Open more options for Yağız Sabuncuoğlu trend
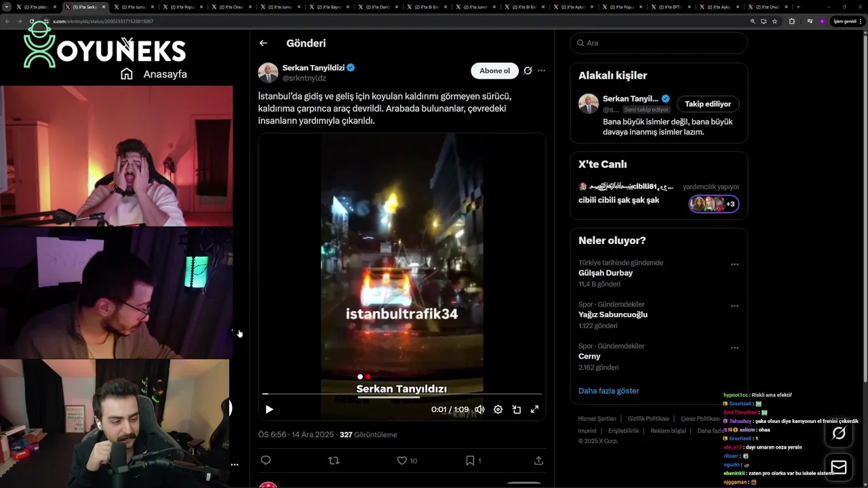The height and width of the screenshot is (488, 868). pyautogui.click(x=734, y=306)
